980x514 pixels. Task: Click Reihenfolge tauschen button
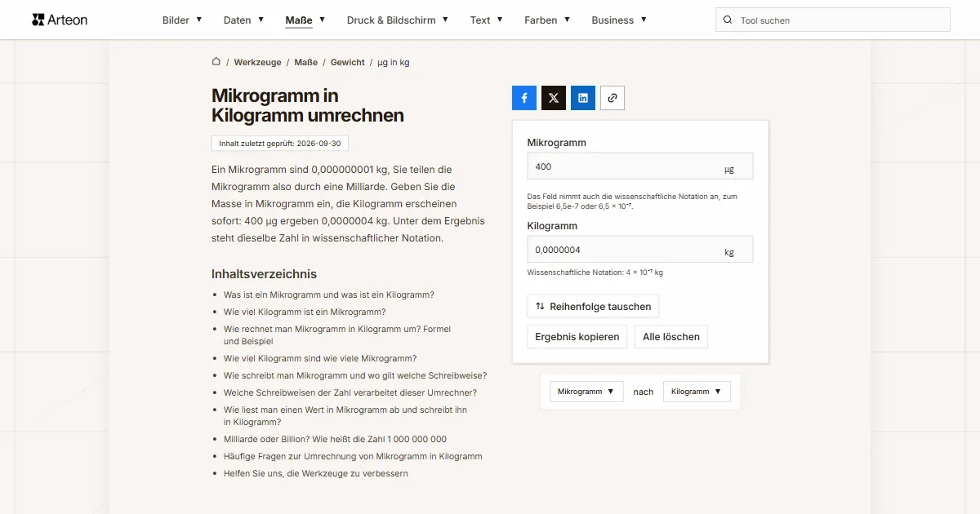point(593,307)
